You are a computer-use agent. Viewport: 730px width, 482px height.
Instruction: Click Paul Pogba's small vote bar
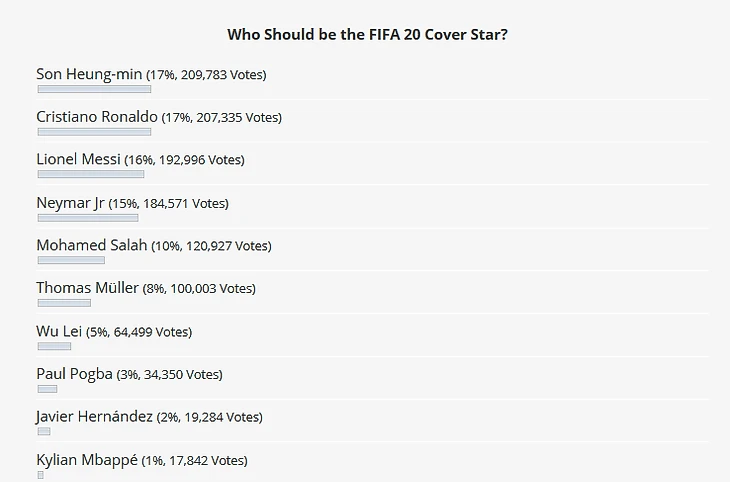pyautogui.click(x=47, y=389)
